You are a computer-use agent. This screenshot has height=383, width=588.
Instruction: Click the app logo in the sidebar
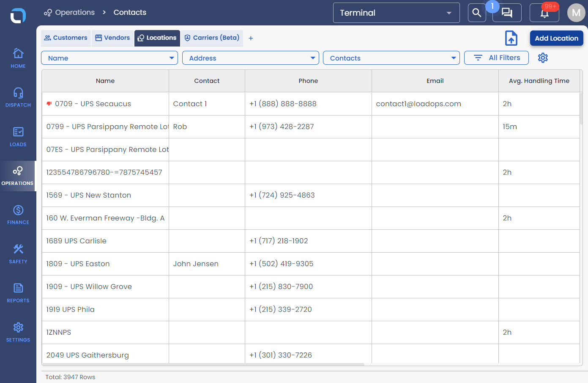pos(18,16)
